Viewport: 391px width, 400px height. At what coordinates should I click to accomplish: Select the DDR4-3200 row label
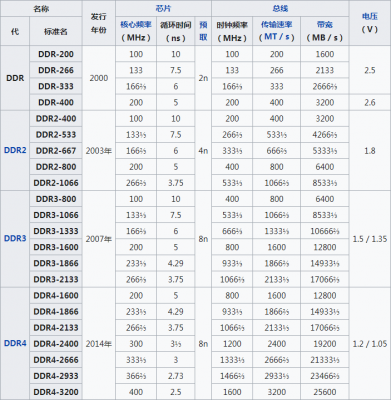[x=56, y=392]
